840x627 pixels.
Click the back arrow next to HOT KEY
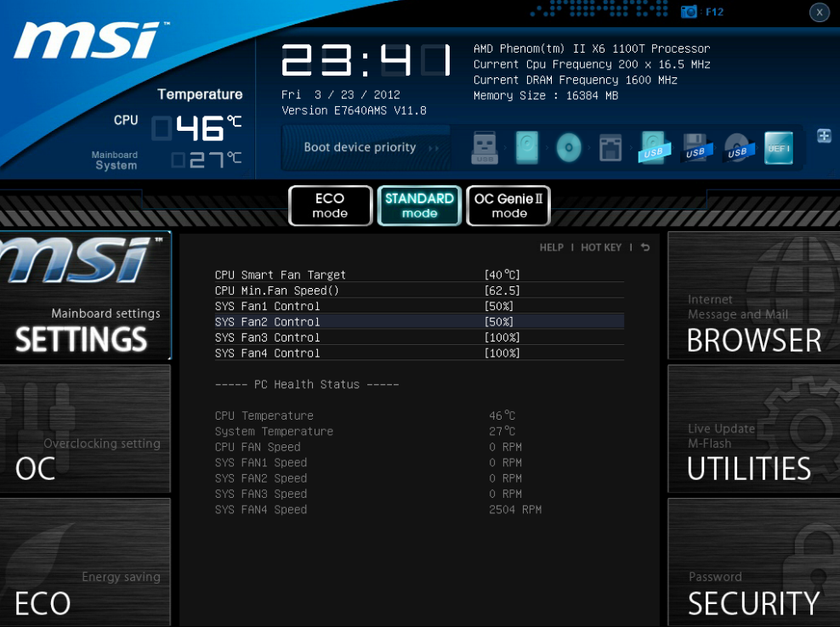[x=645, y=247]
